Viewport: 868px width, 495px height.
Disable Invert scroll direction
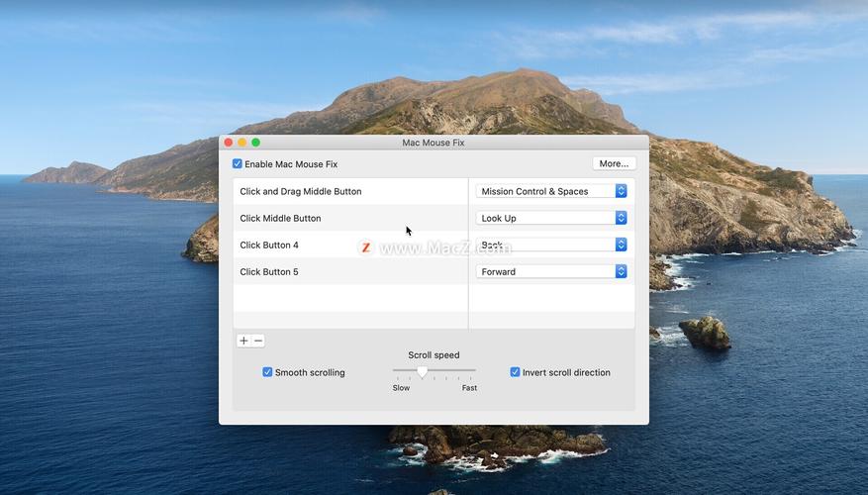[x=515, y=372]
